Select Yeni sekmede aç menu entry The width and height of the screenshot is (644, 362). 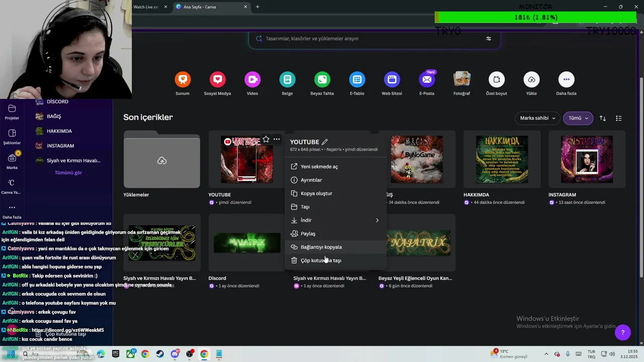336,166
